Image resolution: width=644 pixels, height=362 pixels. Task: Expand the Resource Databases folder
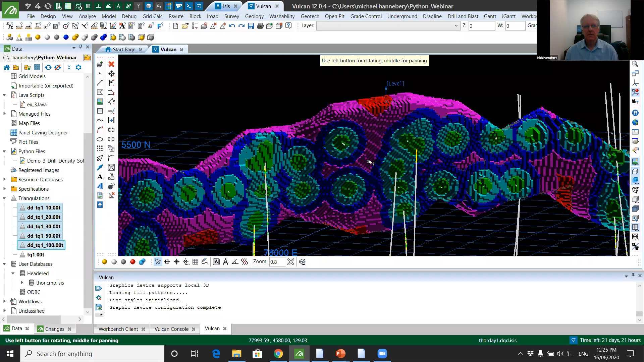[x=4, y=179]
